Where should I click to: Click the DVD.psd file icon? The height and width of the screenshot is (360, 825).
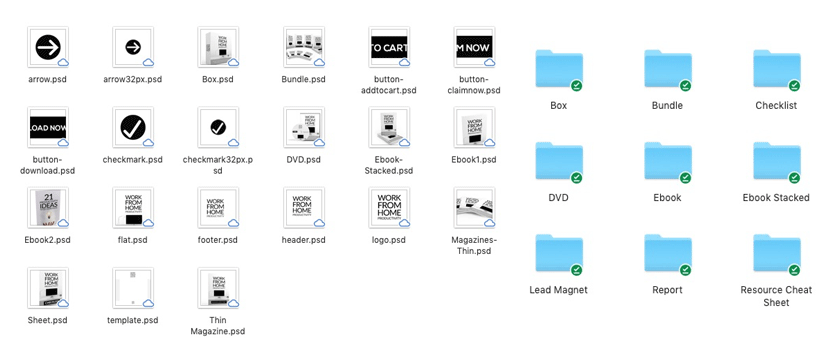[x=304, y=127]
